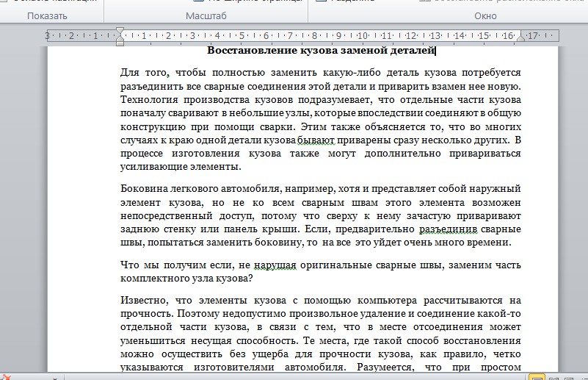The height and width of the screenshot is (380, 588).
Task: Click the ruler at the 10 mark
Action: [x=362, y=36]
